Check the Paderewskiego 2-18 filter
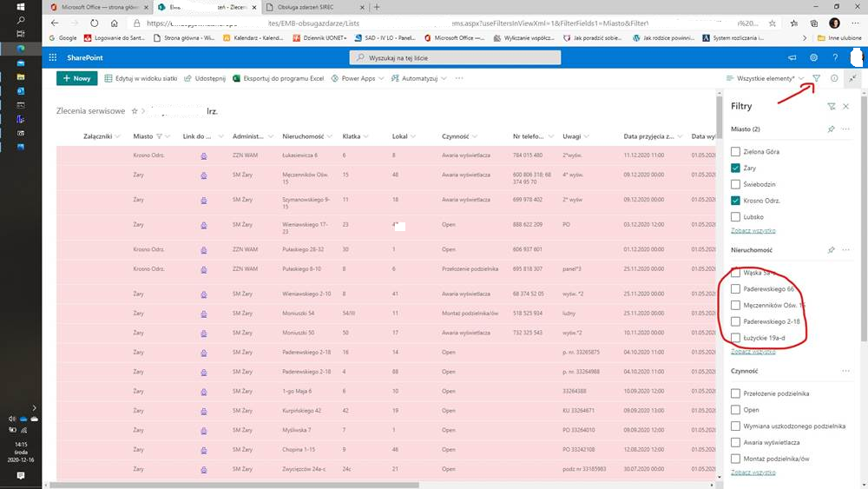The height and width of the screenshot is (489, 868). (x=735, y=321)
